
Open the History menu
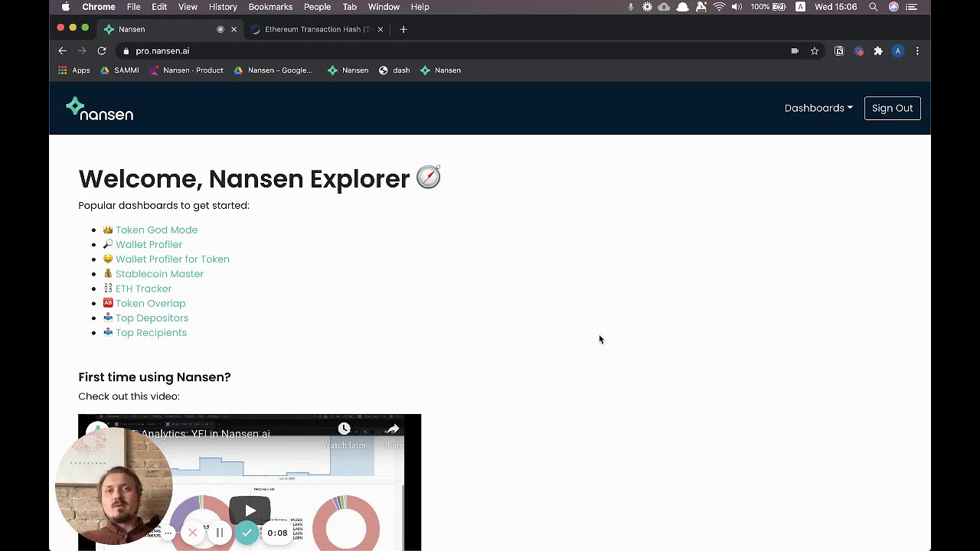click(x=223, y=7)
